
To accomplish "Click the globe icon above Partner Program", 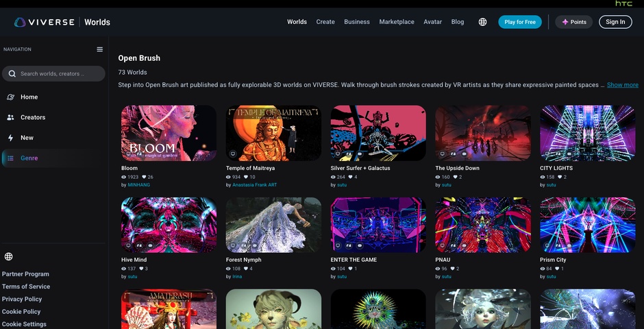I will [x=9, y=257].
